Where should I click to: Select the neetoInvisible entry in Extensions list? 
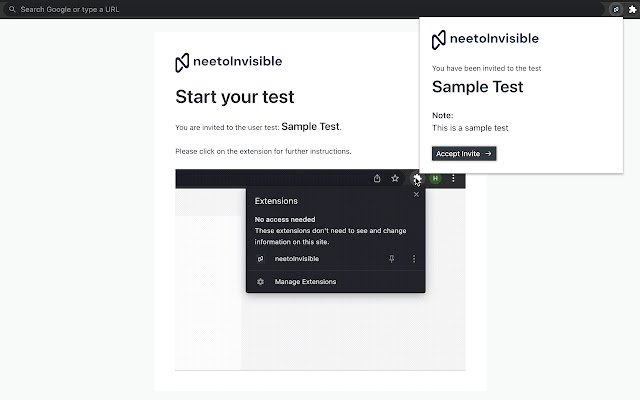pos(297,259)
